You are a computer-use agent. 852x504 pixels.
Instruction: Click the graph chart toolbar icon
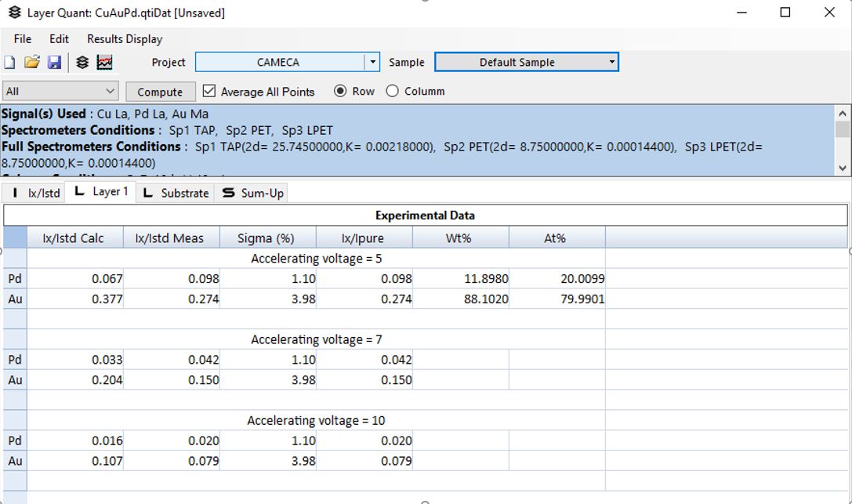(x=104, y=63)
